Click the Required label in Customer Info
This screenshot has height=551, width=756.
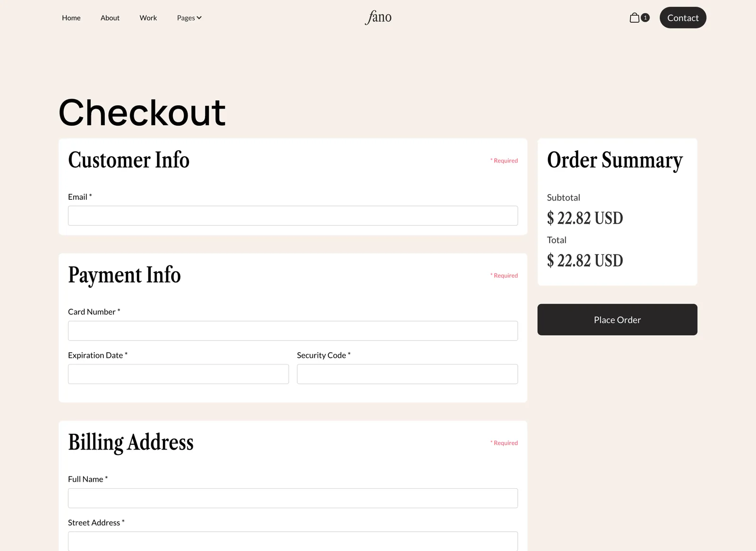pyautogui.click(x=504, y=161)
